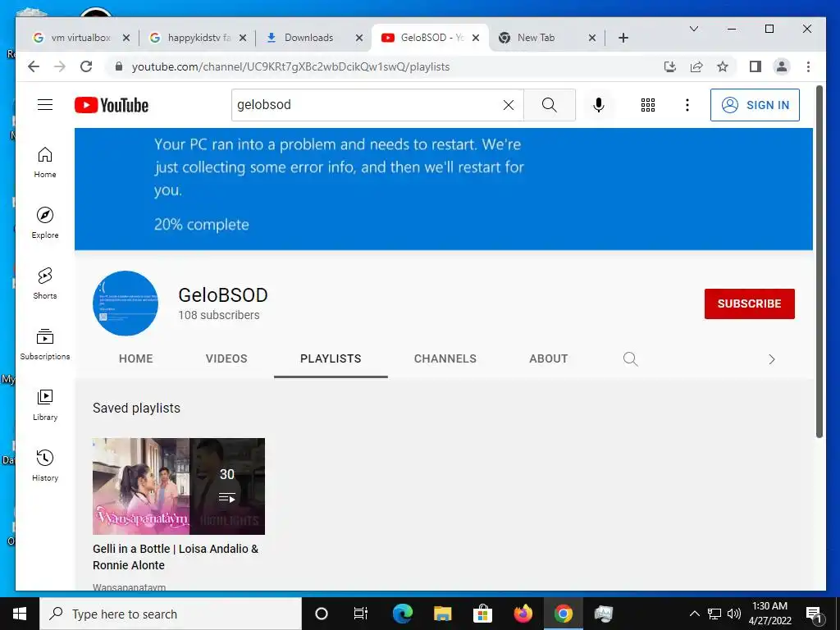The width and height of the screenshot is (840, 630).
Task: Click the SUBSCRIBE button
Action: (x=750, y=304)
